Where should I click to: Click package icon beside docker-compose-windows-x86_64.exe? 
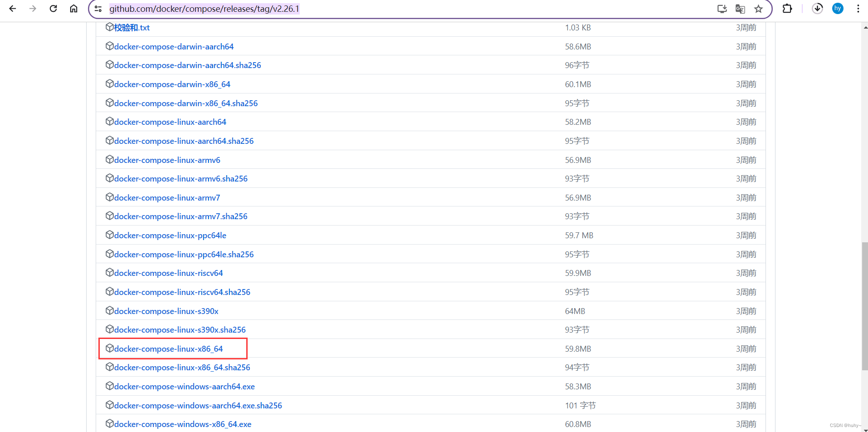[x=109, y=423]
